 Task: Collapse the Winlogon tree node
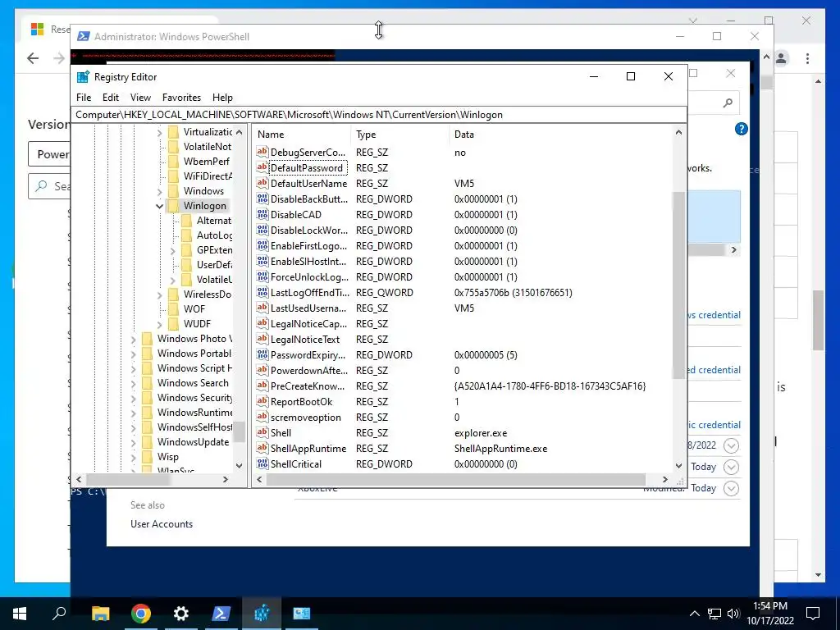(x=159, y=206)
